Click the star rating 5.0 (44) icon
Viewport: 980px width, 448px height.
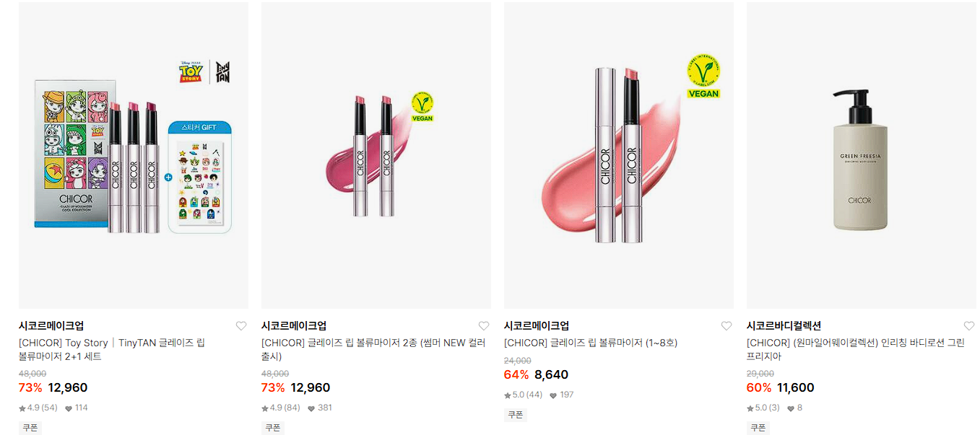click(x=508, y=395)
